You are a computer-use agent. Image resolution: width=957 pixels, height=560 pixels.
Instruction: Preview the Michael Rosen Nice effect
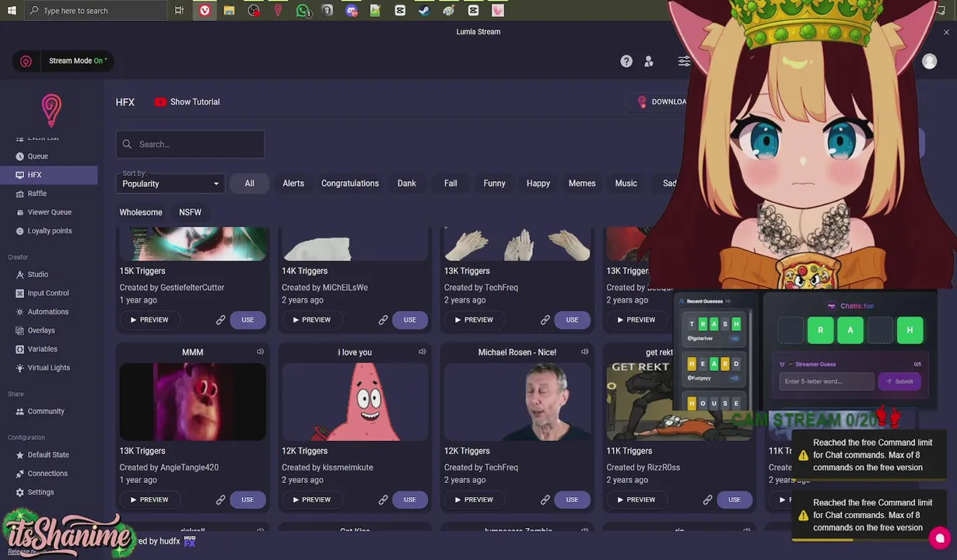point(473,499)
